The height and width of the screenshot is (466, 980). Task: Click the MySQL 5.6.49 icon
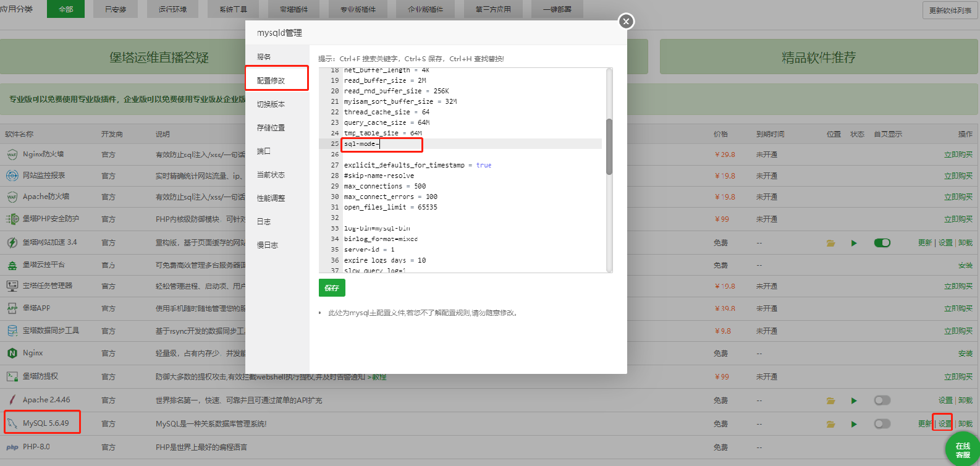point(12,423)
